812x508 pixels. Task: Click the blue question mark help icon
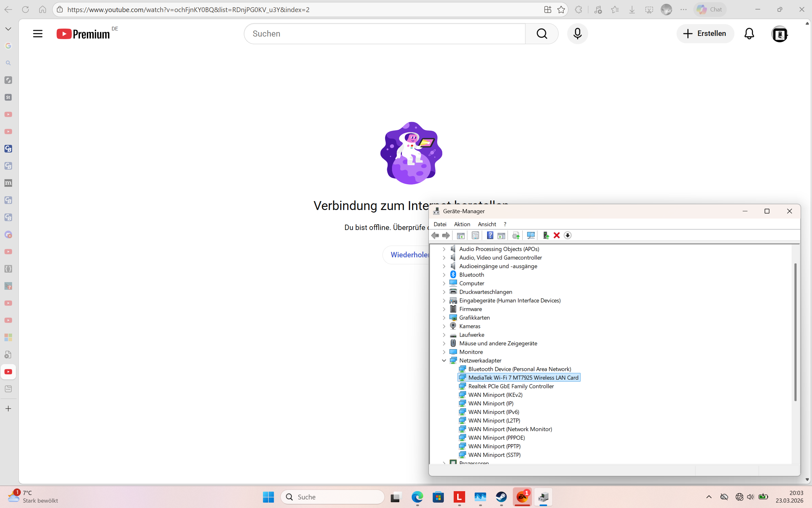point(490,235)
